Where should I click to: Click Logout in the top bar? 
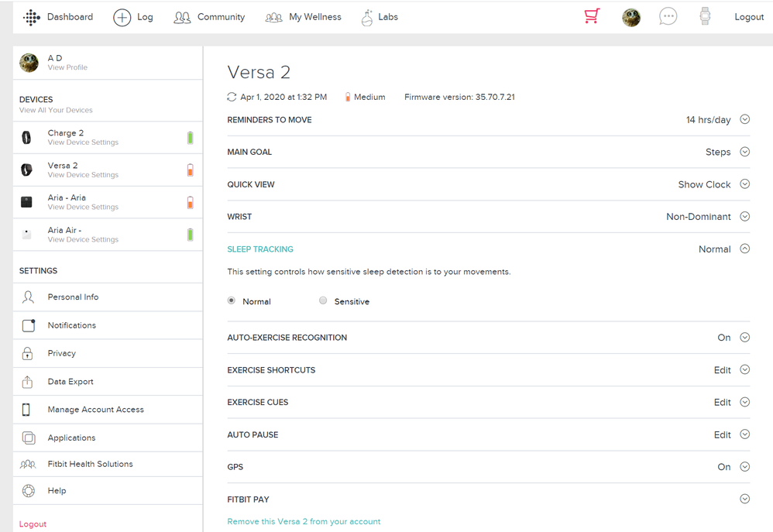[749, 17]
